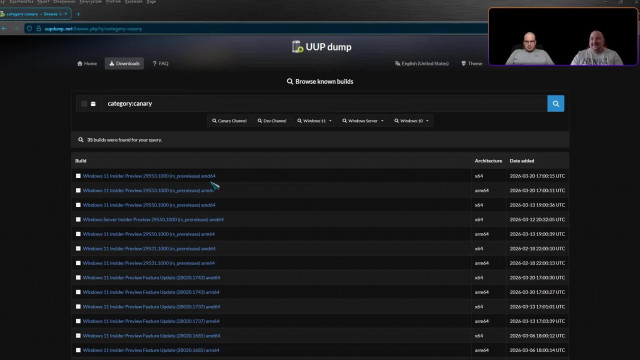The height and width of the screenshot is (360, 640).
Task: Click the UUP dump logo icon
Action: (298, 47)
